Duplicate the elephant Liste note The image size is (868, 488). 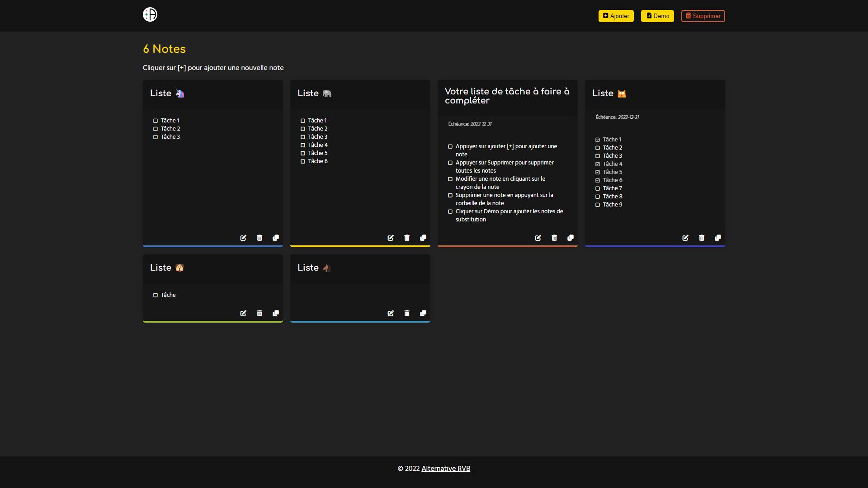tap(423, 238)
